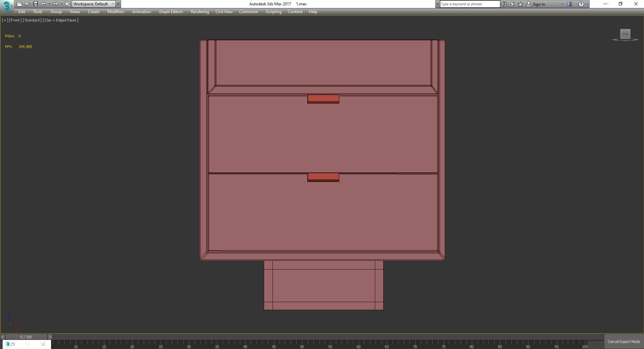Open the [Clay + Edged Faces] shading menu

tap(60, 20)
